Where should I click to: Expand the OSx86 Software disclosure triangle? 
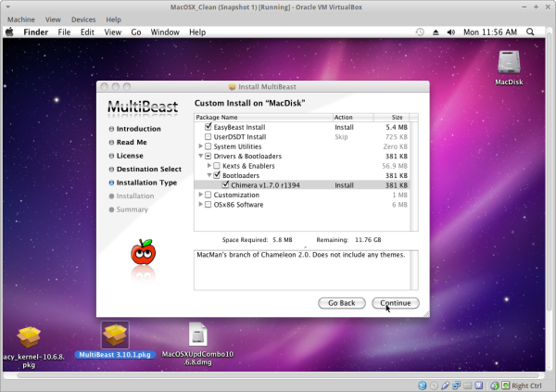201,204
